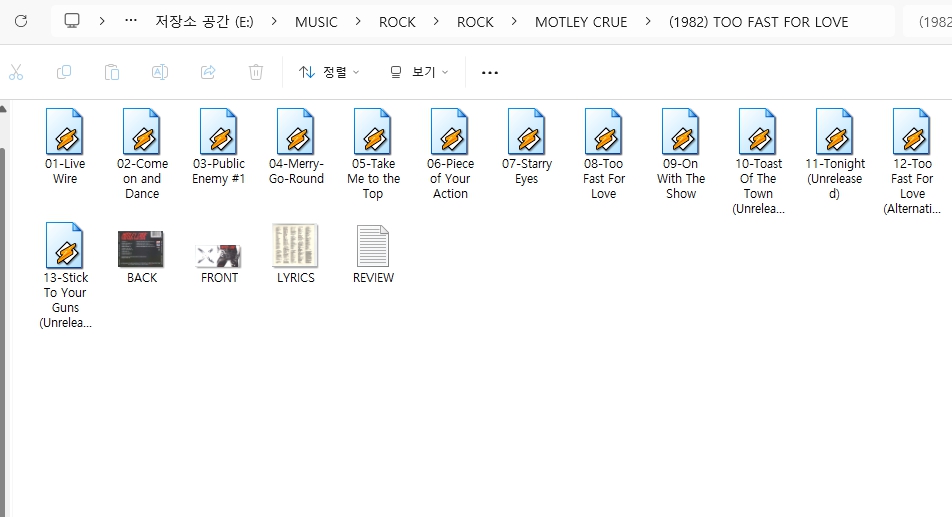Navigate to MUSIC folder in breadcrumb
The width and height of the screenshot is (952, 517).
[316, 21]
